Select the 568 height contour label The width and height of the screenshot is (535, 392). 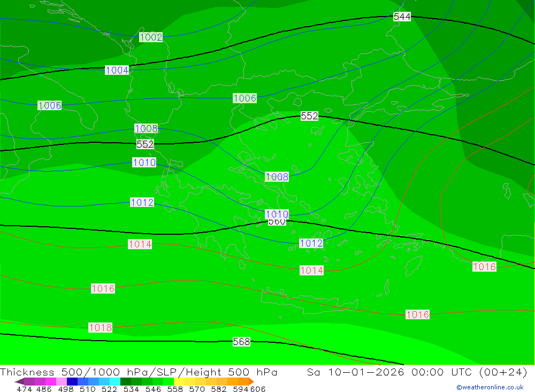pos(241,341)
